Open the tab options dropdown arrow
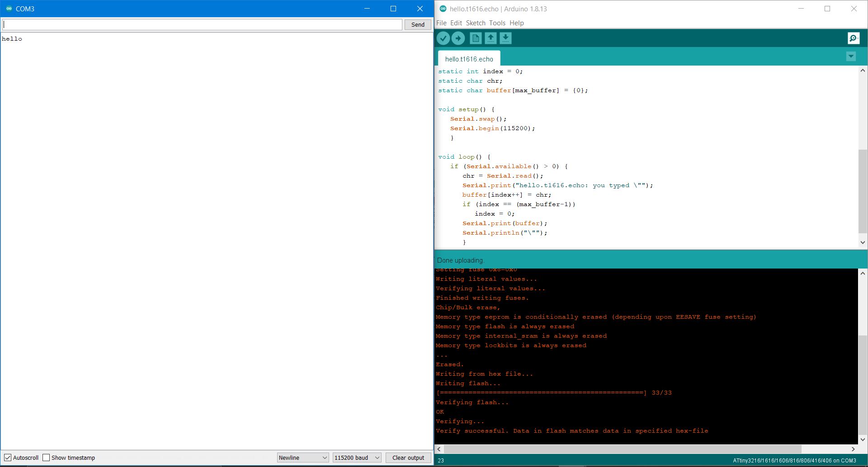 tap(851, 57)
